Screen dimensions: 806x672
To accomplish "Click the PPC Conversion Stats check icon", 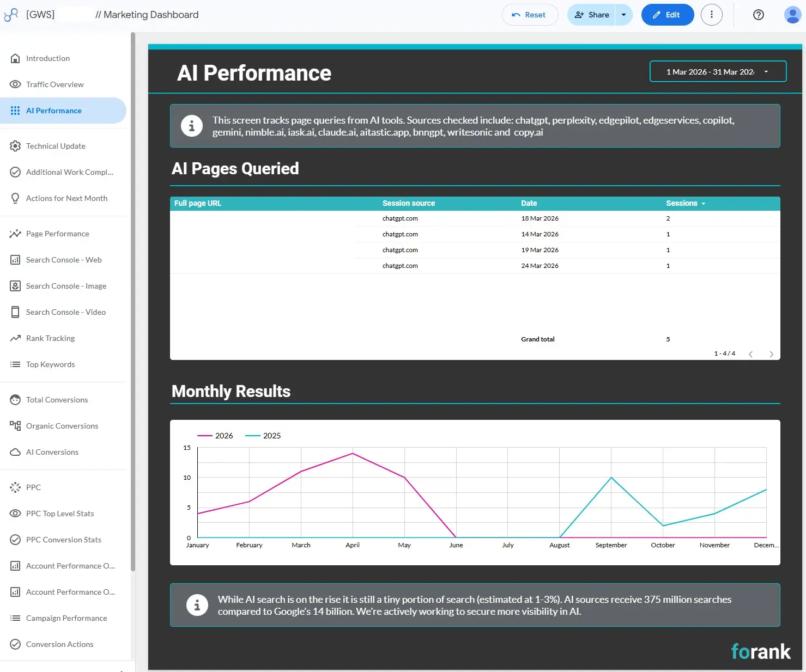I will coord(15,540).
